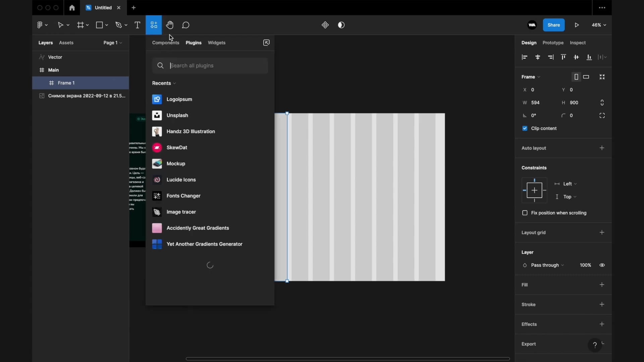Click the layer opacity slider value
The height and width of the screenshot is (362, 644).
click(585, 265)
